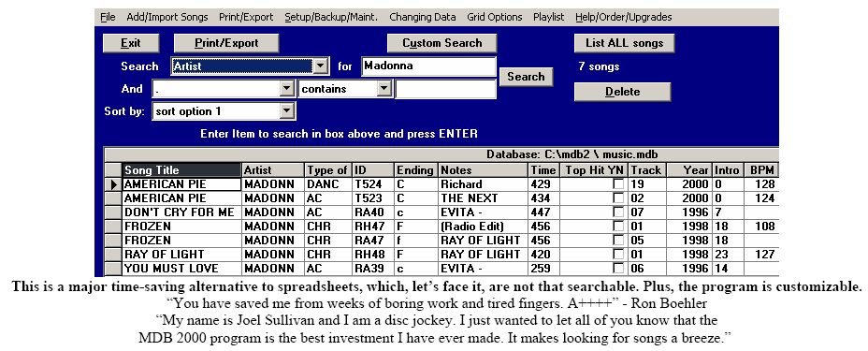The image size is (868, 351).
Task: Click the Custom Search button
Action: [441, 43]
